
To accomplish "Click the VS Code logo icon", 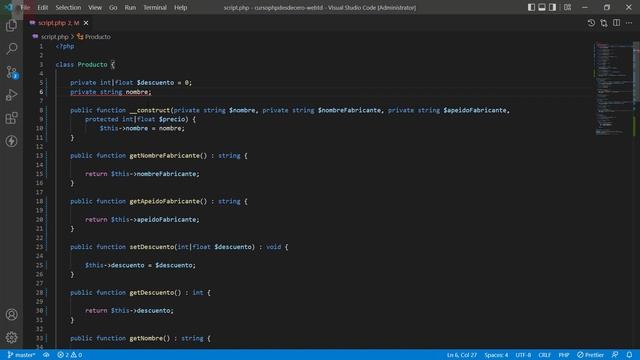I will [9, 7].
